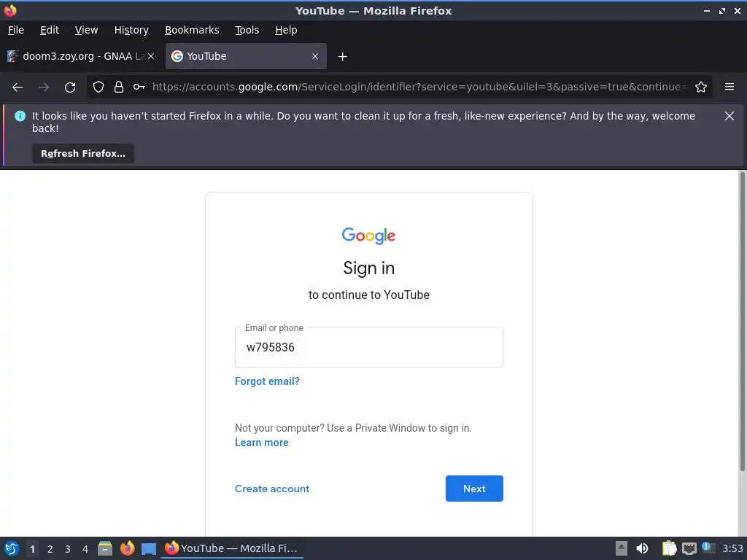Screen dimensions: 747x560
Task: Open the Firefox hamburger application menu
Action: click(x=729, y=87)
